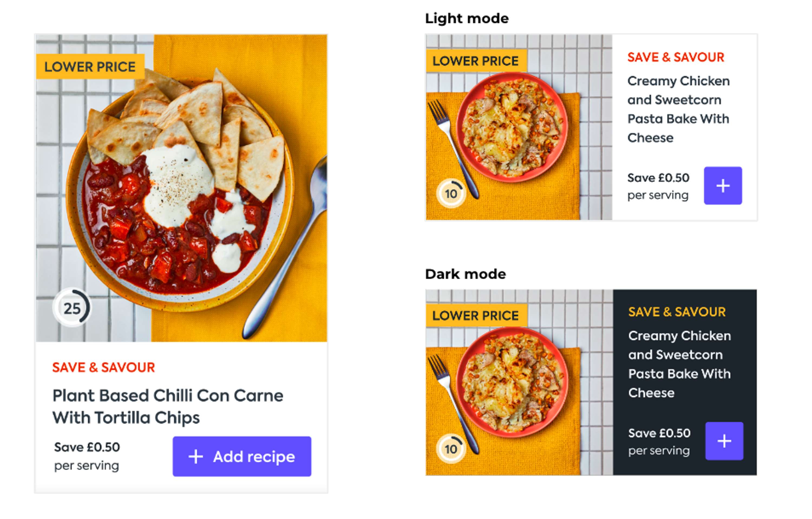This screenshot has height=519, width=812.
Task: Open the Creamy Chicken title in light mode card
Action: [x=678, y=109]
